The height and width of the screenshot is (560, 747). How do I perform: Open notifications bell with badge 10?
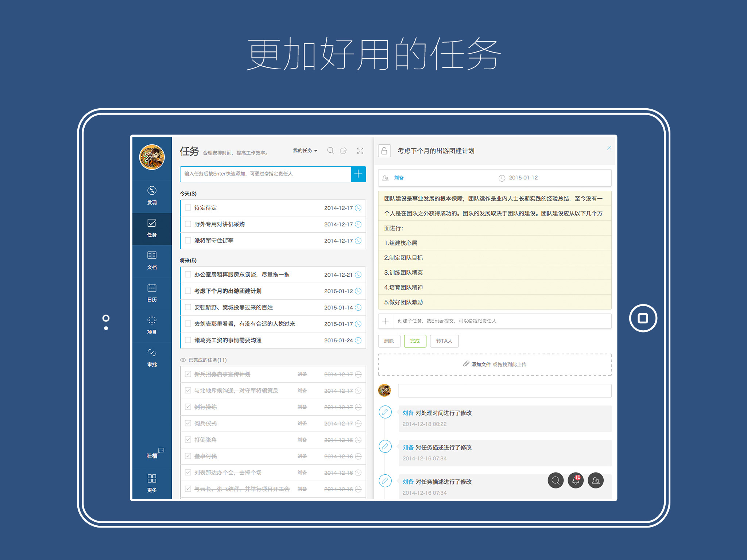(x=576, y=481)
